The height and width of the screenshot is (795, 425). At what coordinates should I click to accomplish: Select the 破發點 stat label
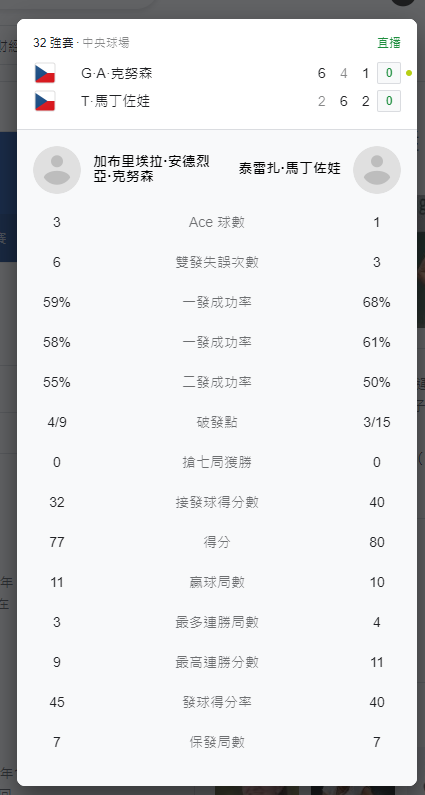pyautogui.click(x=217, y=422)
